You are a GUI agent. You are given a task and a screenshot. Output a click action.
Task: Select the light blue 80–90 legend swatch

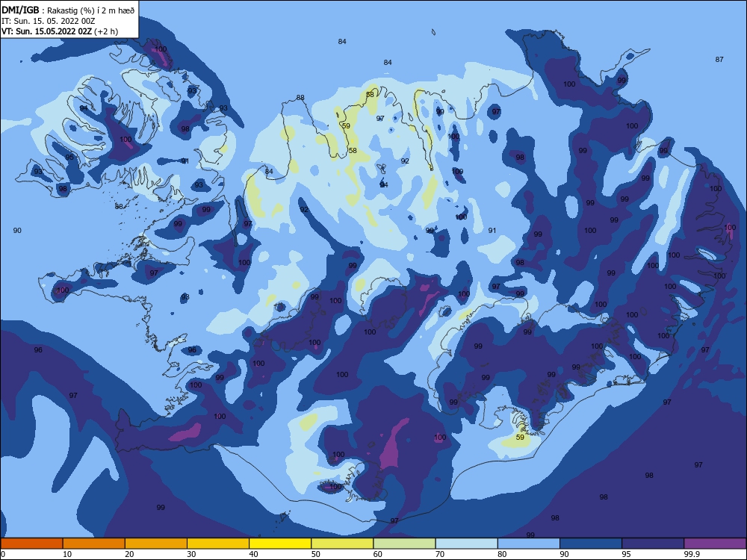[x=529, y=544]
